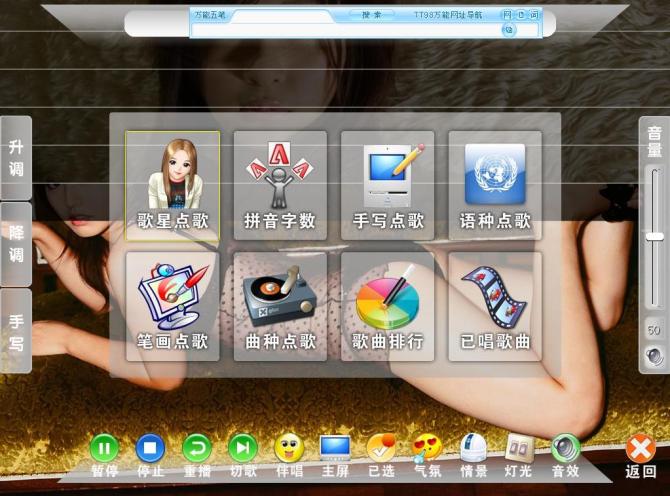The width and height of the screenshot is (670, 496).
Task: Choose 语种点歌 language selection
Action: (495, 185)
